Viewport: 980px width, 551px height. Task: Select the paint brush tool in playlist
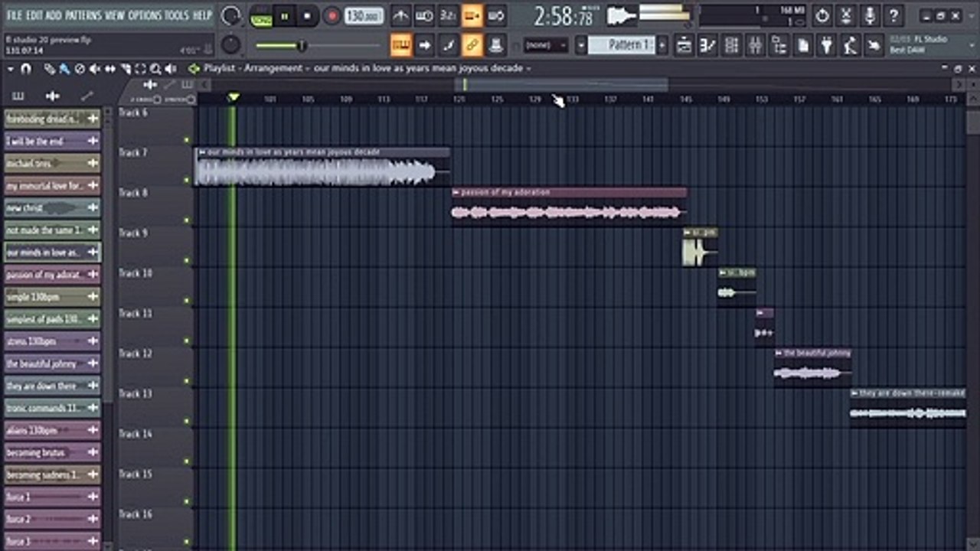tap(65, 69)
